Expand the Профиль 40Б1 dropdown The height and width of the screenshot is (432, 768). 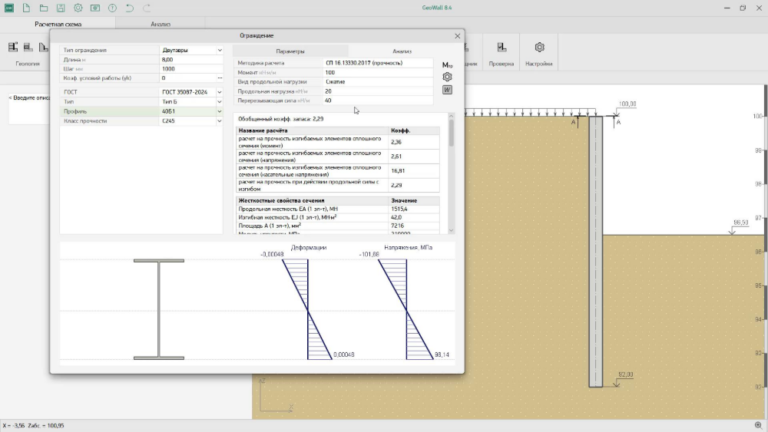pos(219,111)
